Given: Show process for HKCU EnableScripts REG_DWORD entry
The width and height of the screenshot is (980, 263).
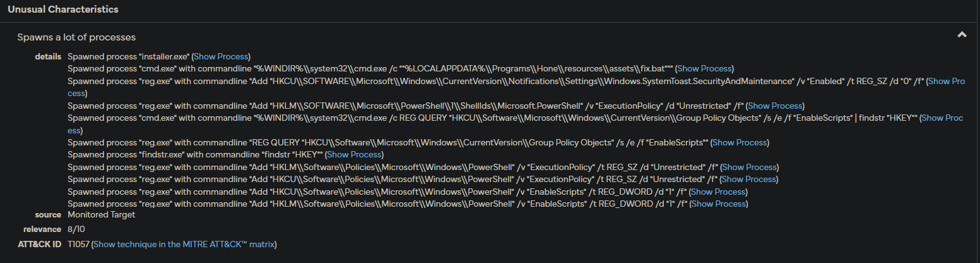Looking at the screenshot, I should click(718, 192).
